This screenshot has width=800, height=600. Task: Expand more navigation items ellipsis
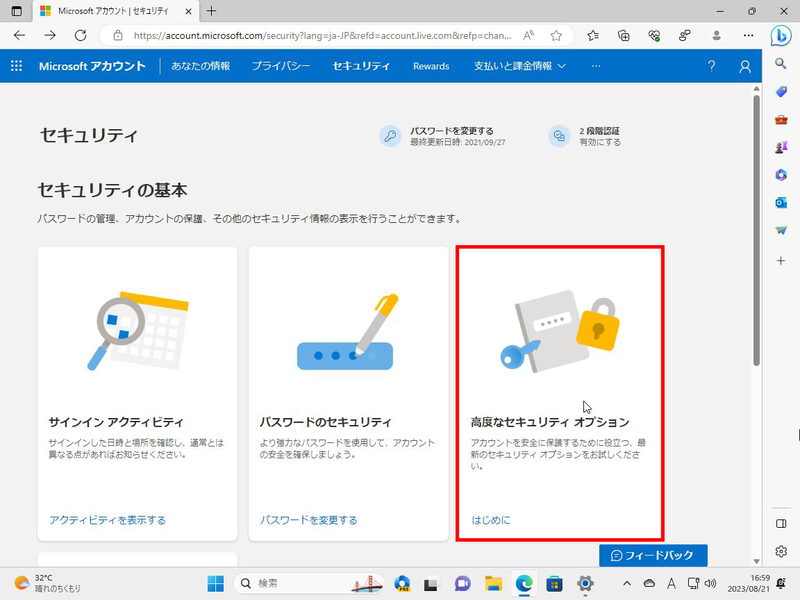coord(596,66)
